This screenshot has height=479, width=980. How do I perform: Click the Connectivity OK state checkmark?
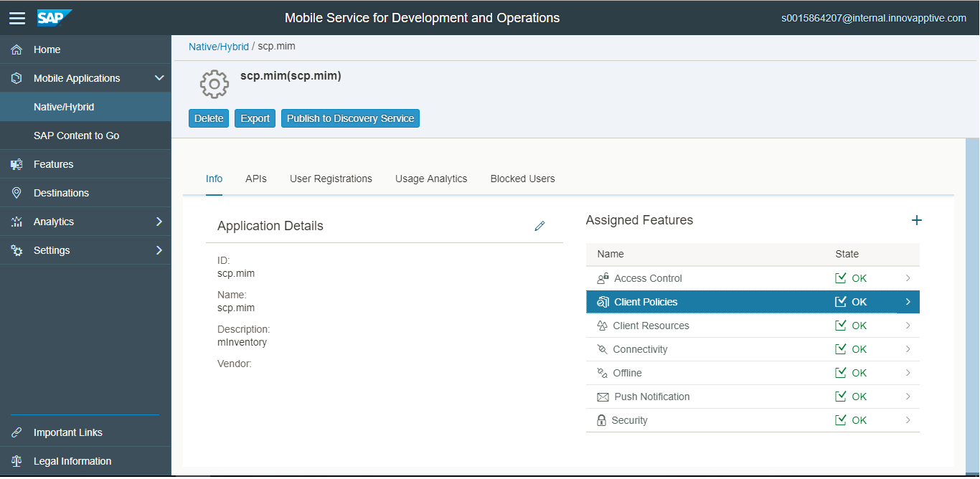tap(841, 349)
